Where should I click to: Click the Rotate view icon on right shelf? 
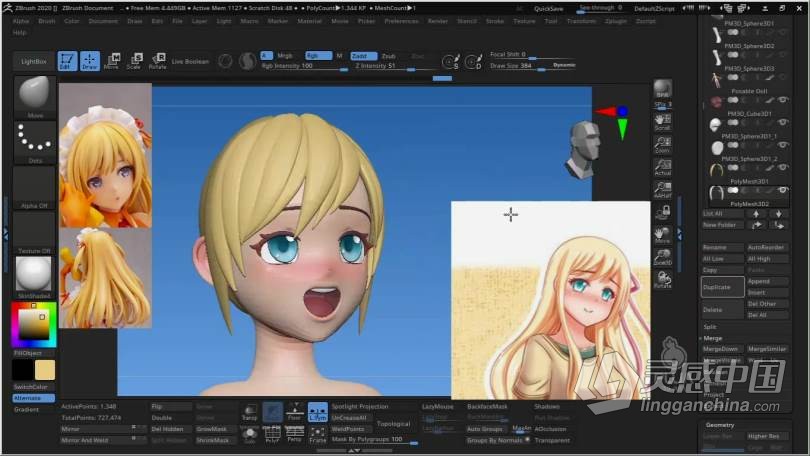663,280
